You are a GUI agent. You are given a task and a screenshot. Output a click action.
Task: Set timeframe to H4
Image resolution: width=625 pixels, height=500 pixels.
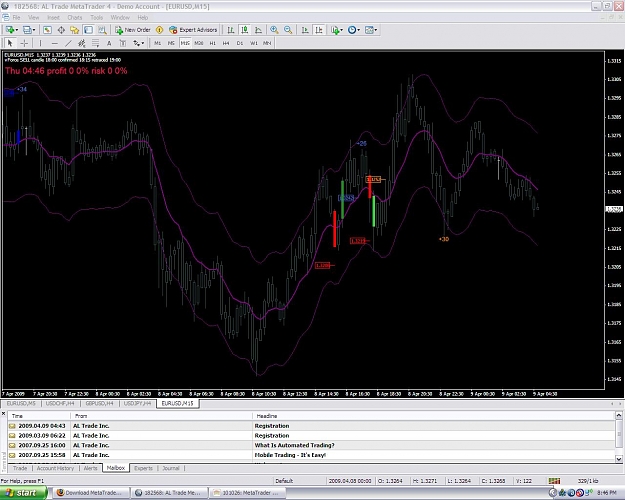pos(226,43)
